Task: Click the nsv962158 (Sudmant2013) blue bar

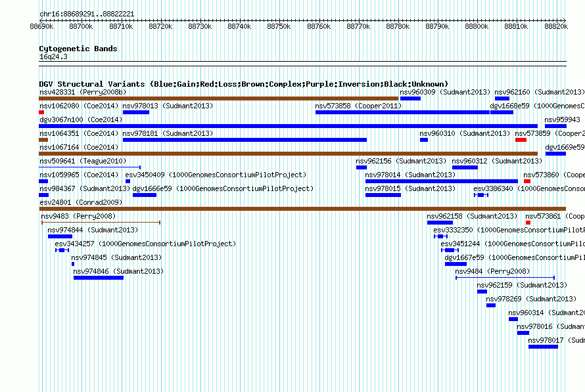Action: tap(440, 223)
